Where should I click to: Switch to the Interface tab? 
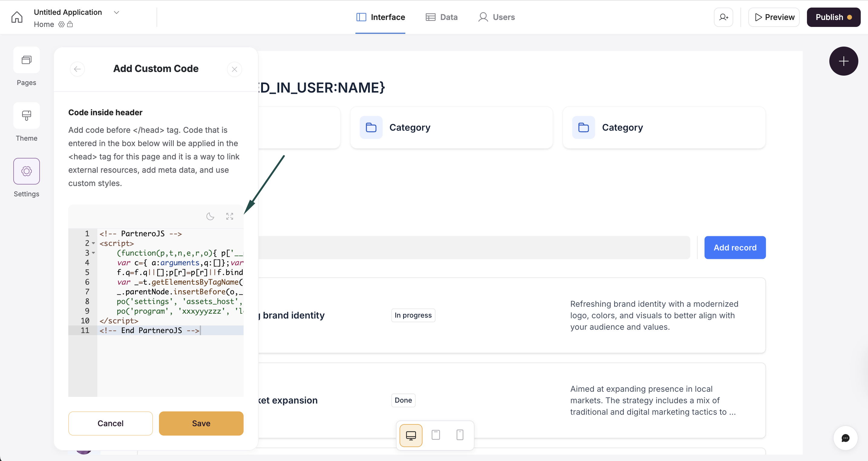(x=381, y=17)
